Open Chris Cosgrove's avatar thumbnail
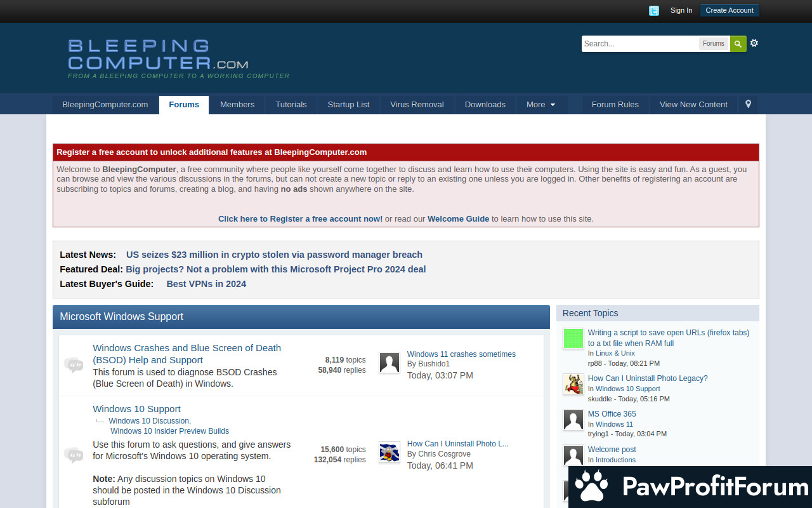The width and height of the screenshot is (812, 508). click(390, 452)
